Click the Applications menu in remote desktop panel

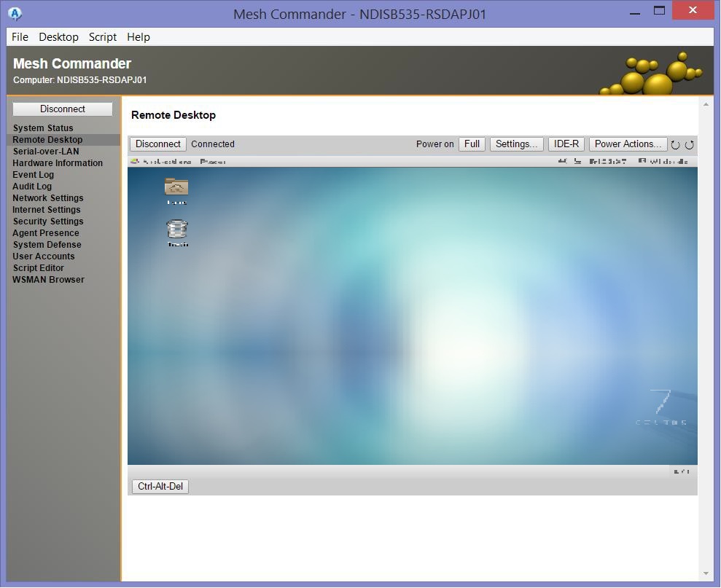pyautogui.click(x=161, y=161)
